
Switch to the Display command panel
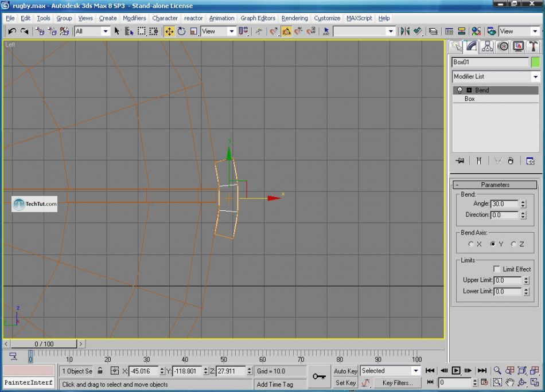[518, 46]
